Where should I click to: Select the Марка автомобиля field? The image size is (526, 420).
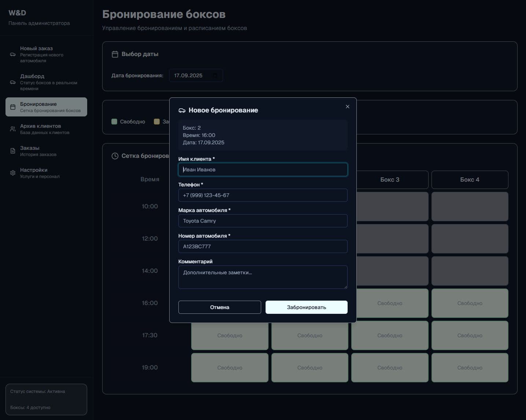pyautogui.click(x=263, y=221)
